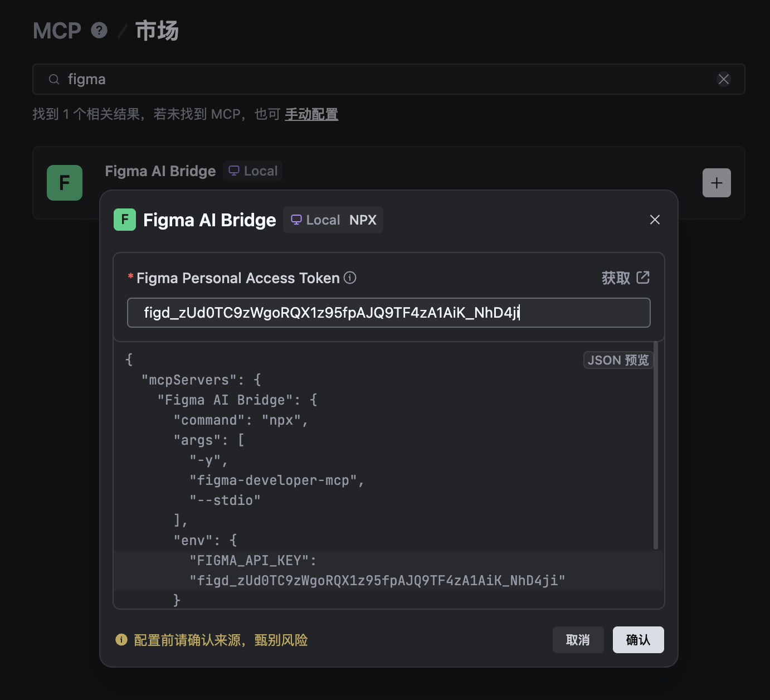Focus the Figma Personal Access Token field
The width and height of the screenshot is (770, 700).
tap(389, 313)
